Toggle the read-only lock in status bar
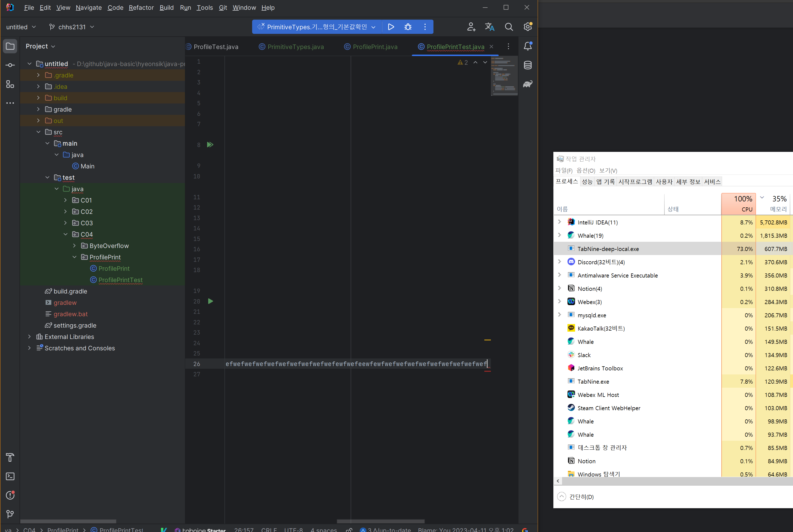 point(349,529)
